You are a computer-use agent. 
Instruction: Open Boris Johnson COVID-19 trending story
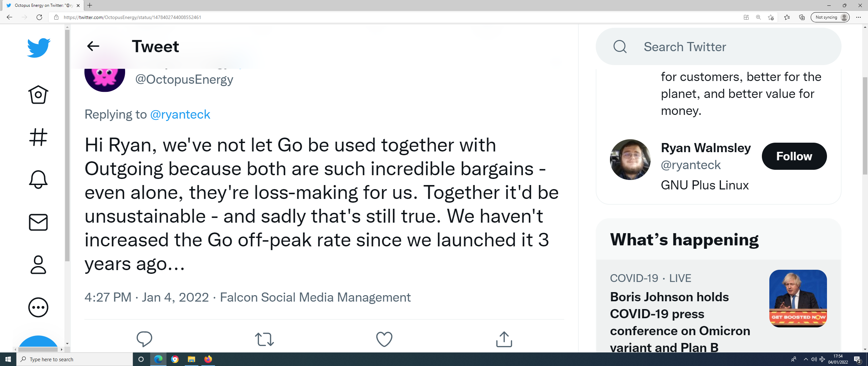[680, 322]
